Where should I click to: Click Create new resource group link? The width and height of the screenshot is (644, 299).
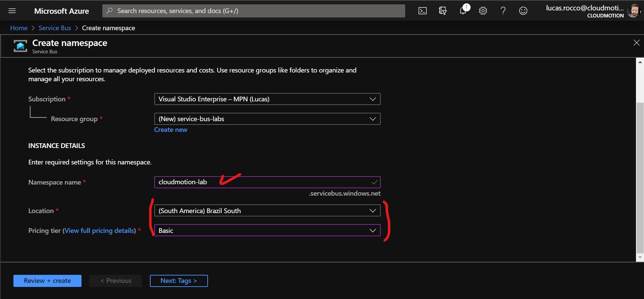(171, 130)
